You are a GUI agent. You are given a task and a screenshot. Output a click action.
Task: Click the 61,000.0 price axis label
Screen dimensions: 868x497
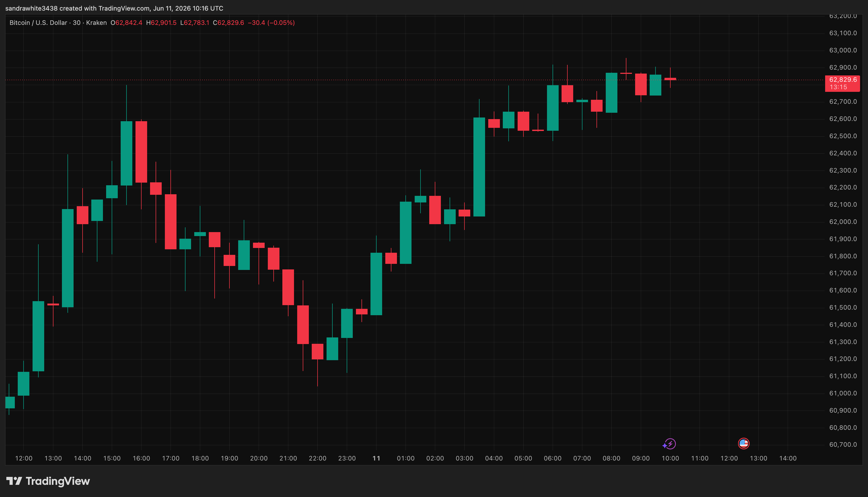tap(843, 393)
